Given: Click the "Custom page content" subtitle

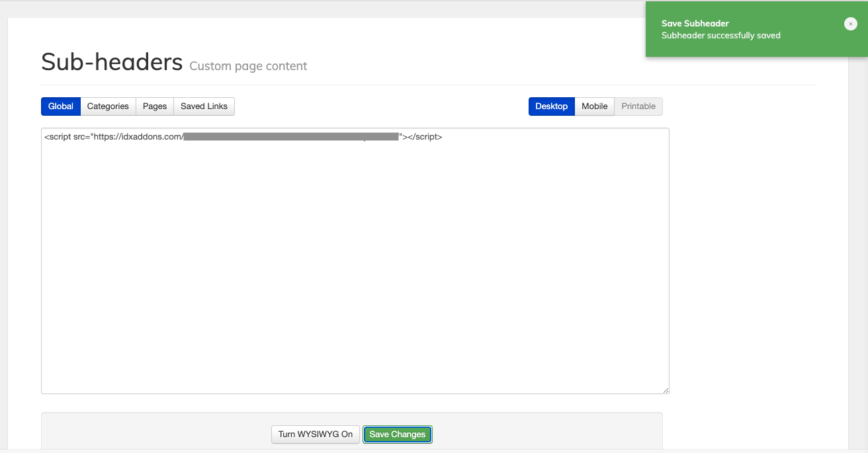Looking at the screenshot, I should point(248,66).
